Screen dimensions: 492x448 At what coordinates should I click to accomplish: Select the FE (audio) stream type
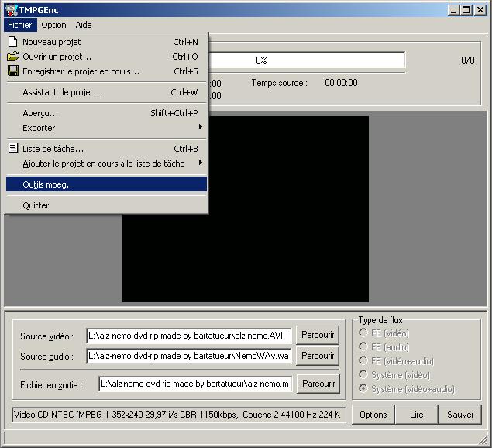pyautogui.click(x=363, y=347)
